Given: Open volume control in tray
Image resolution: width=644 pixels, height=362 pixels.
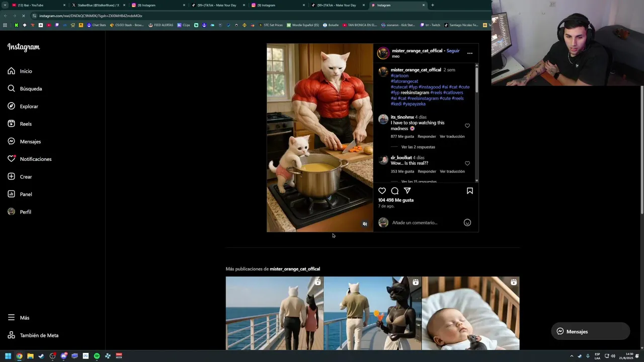Looking at the screenshot, I should 613,356.
